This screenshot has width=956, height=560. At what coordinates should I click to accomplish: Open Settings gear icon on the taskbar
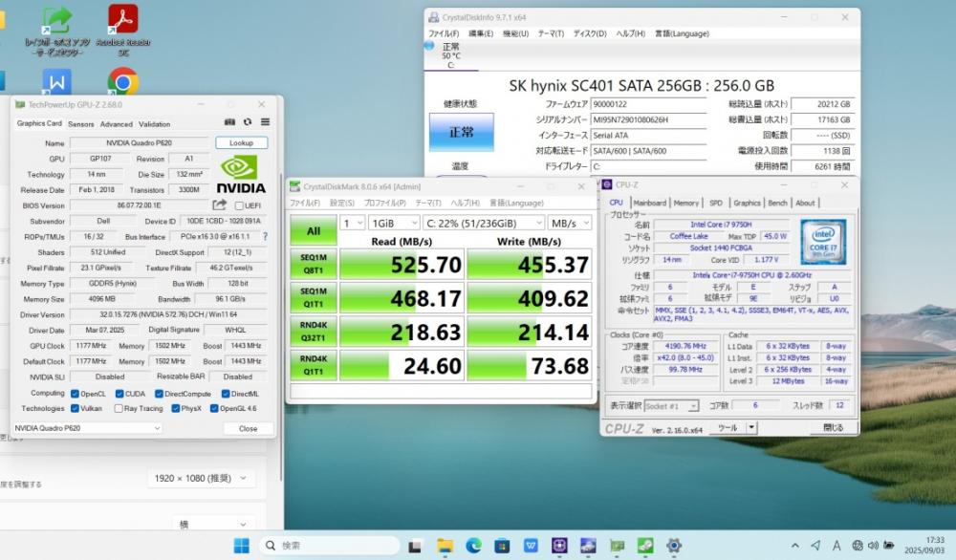pos(674,546)
